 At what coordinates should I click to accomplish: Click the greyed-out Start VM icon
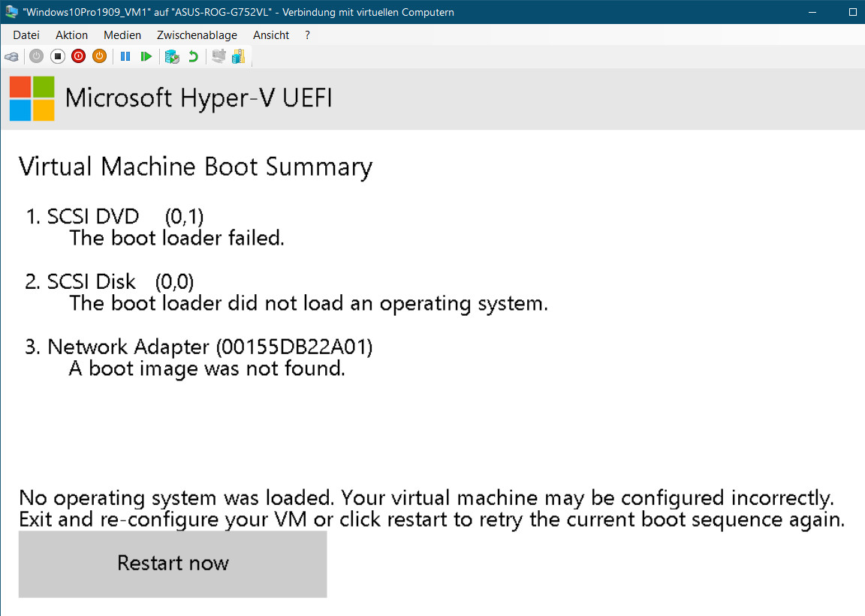coord(36,56)
